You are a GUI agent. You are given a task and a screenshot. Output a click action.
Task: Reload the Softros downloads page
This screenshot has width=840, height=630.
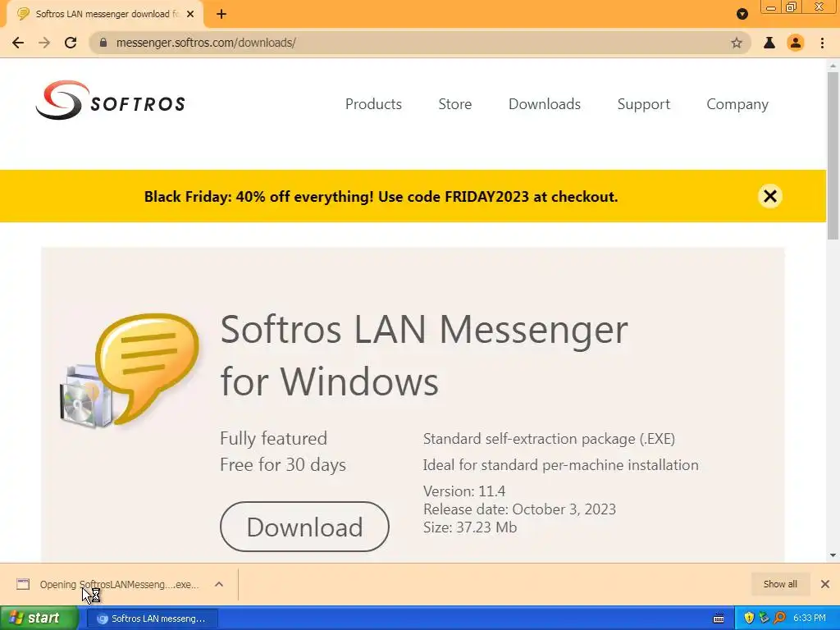[71, 43]
